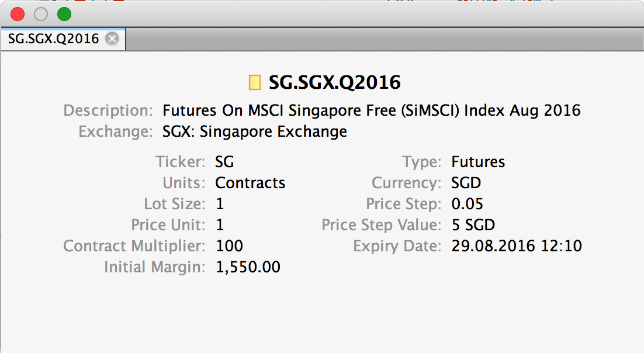Select the Futures On MSCI Singapore description text

pos(371,110)
